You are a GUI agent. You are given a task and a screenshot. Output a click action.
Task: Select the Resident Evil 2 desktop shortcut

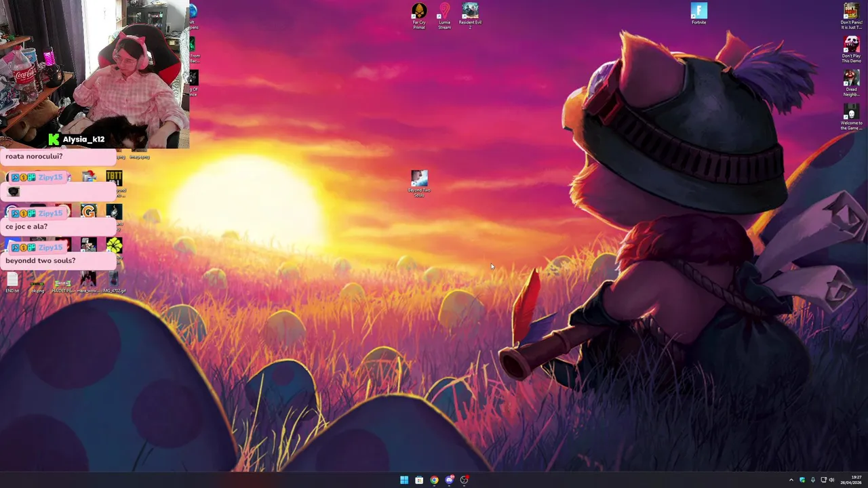point(470,16)
